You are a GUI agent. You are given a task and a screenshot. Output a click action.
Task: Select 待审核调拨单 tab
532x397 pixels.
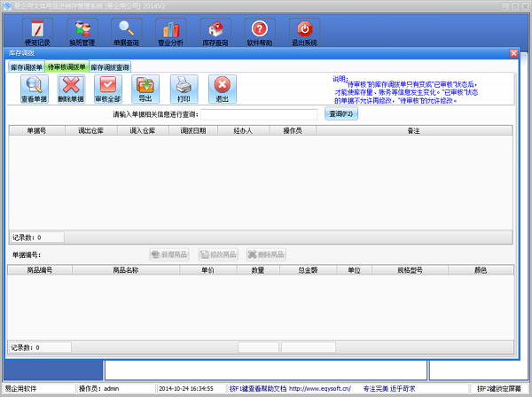[66, 66]
